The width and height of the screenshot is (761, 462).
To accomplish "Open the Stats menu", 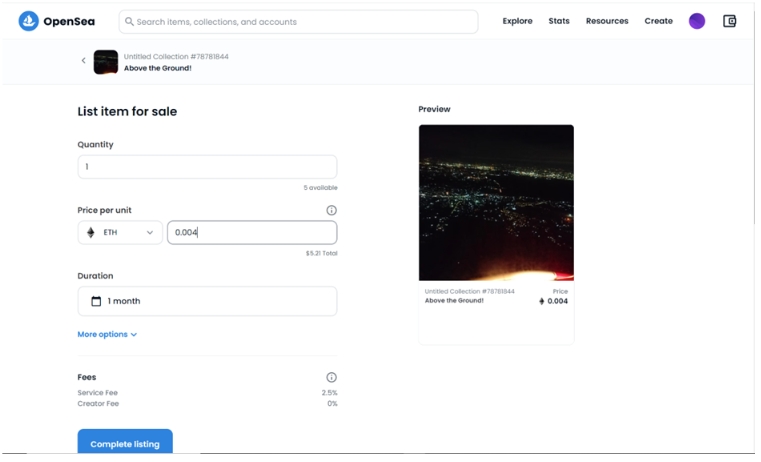I will (x=559, y=21).
